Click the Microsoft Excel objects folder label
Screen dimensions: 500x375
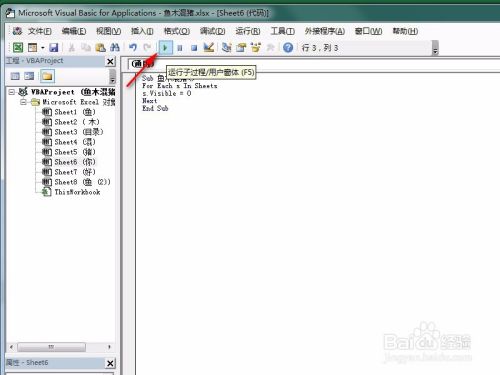[79, 102]
